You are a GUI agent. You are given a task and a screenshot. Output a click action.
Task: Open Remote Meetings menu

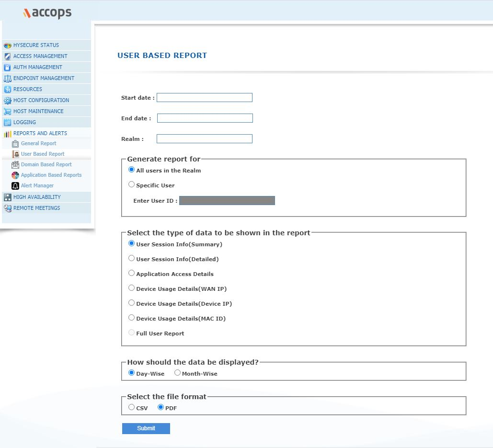pos(46,208)
